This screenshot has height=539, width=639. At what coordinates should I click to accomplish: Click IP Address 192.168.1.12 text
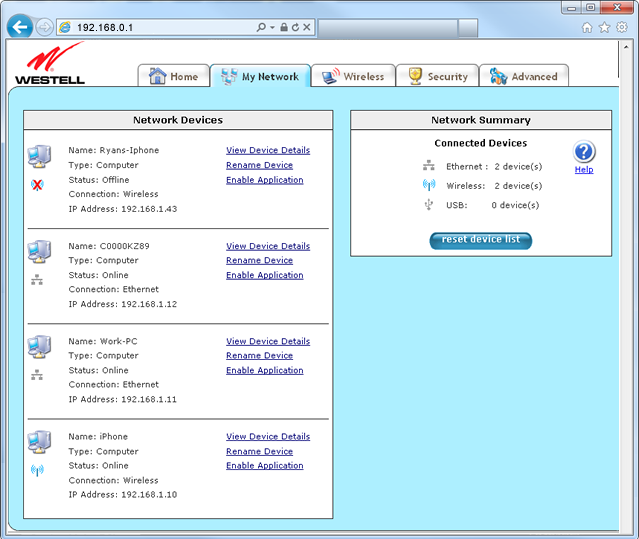(x=123, y=304)
